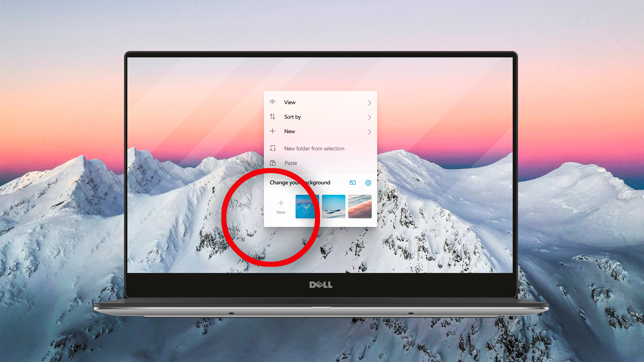Select New folder from selection

point(314,148)
